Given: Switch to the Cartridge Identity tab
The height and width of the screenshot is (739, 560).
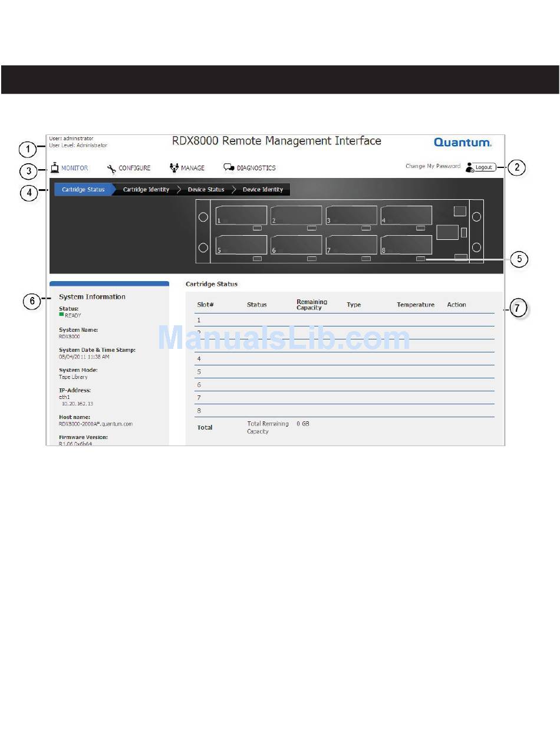Looking at the screenshot, I should pos(146,190).
